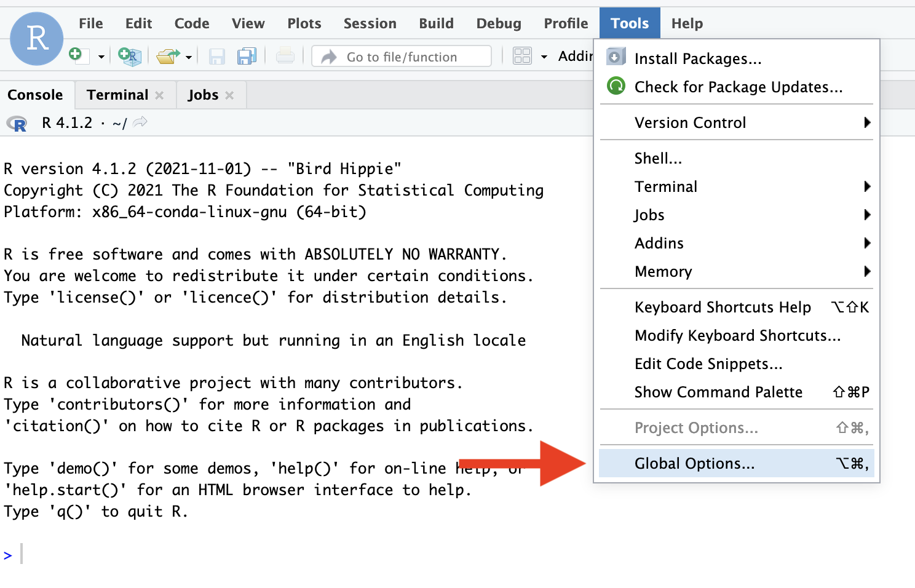This screenshot has height=588, width=915.
Task: Expand the Memory submenu
Action: pyautogui.click(x=737, y=271)
